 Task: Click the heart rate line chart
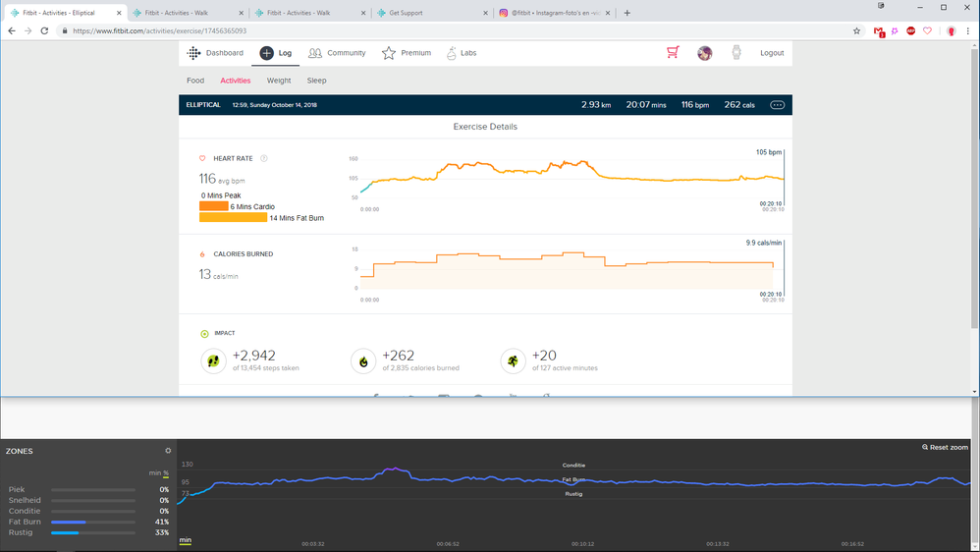point(572,178)
